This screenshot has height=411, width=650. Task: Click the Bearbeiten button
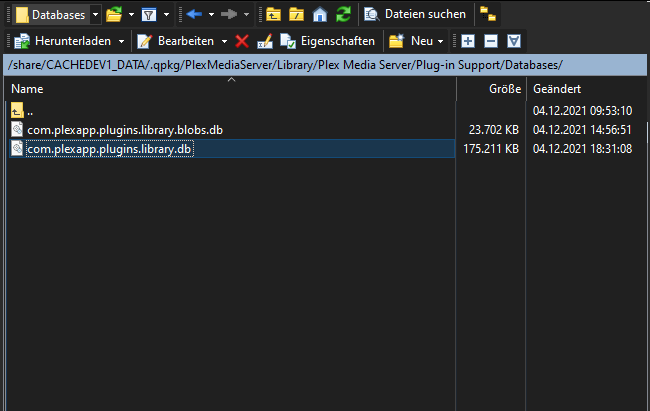tap(177, 41)
